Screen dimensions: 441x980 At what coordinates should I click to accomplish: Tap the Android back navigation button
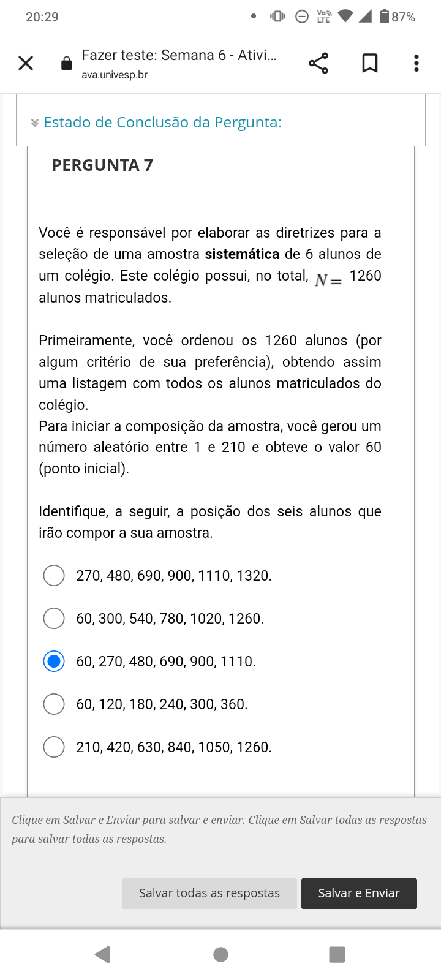click(102, 954)
